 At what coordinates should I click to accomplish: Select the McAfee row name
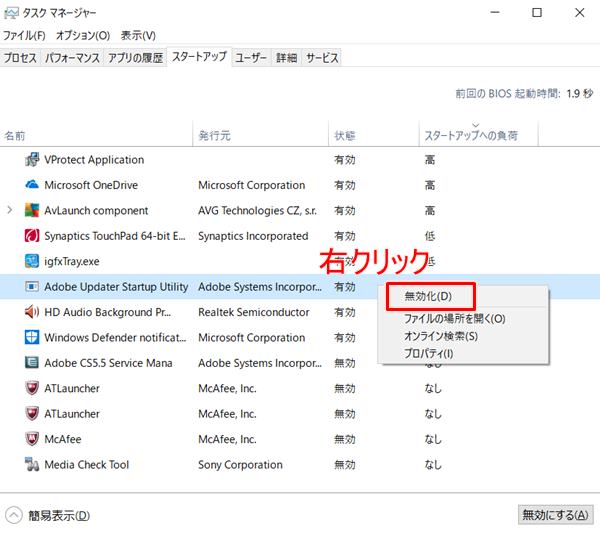63,439
